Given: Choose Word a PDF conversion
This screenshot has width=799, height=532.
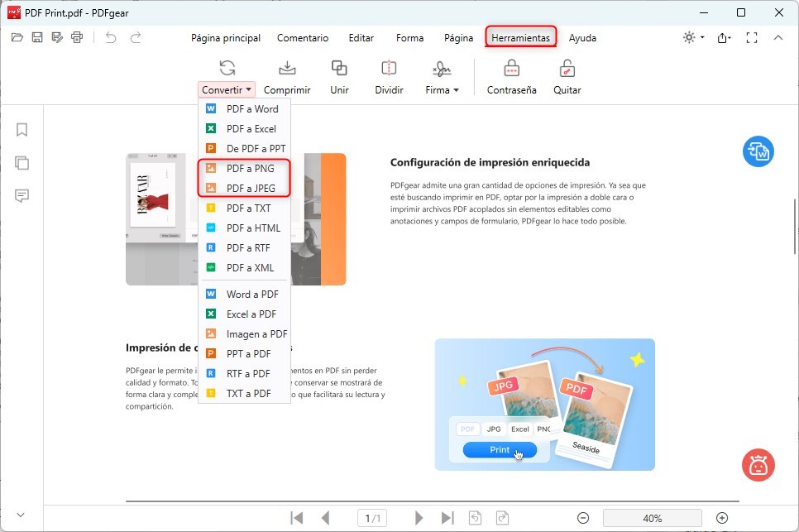Looking at the screenshot, I should click(x=244, y=294).
